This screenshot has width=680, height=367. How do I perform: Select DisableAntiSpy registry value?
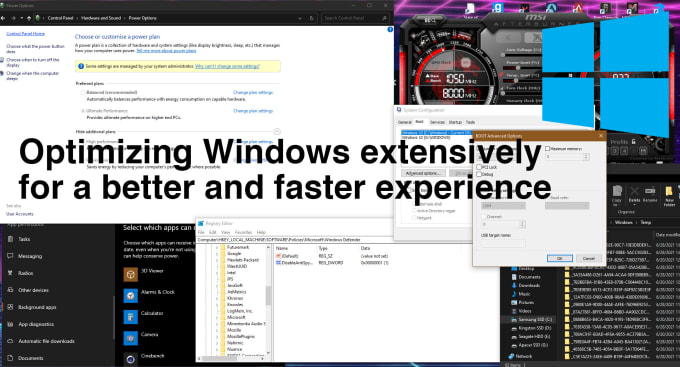click(x=294, y=263)
